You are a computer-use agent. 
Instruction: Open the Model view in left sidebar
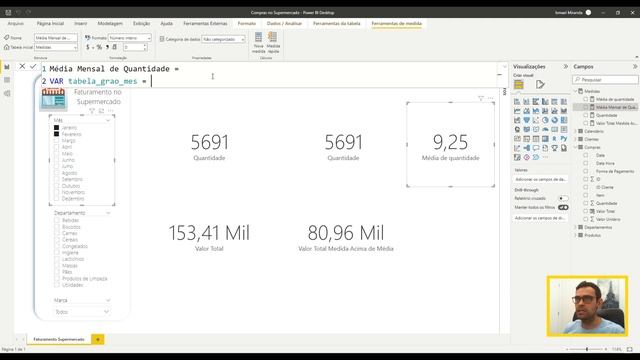[x=7, y=93]
